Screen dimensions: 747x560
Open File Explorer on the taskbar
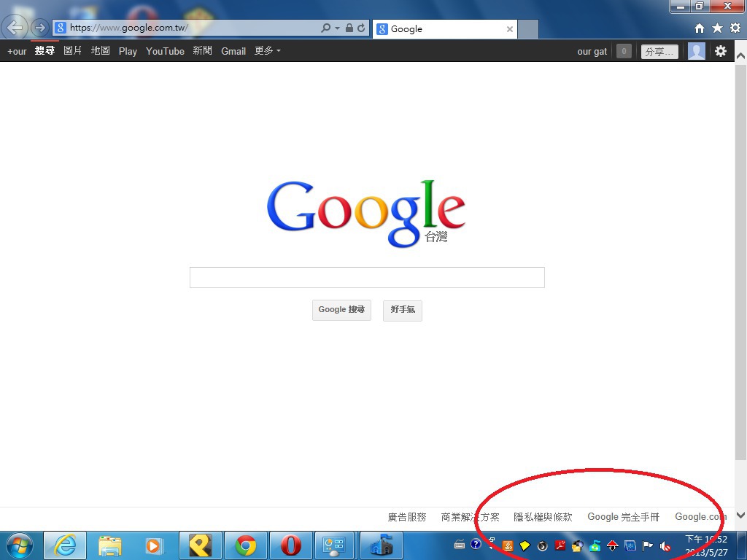110,545
